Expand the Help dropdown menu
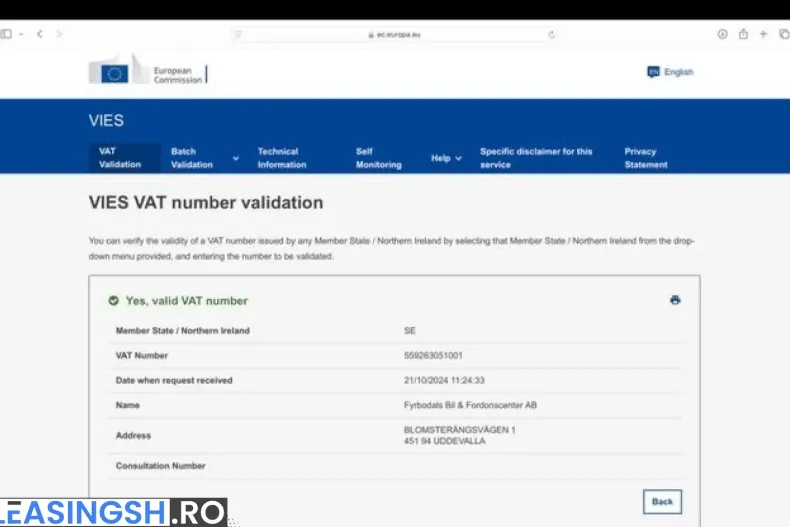Image resolution: width=790 pixels, height=527 pixels. click(x=446, y=158)
